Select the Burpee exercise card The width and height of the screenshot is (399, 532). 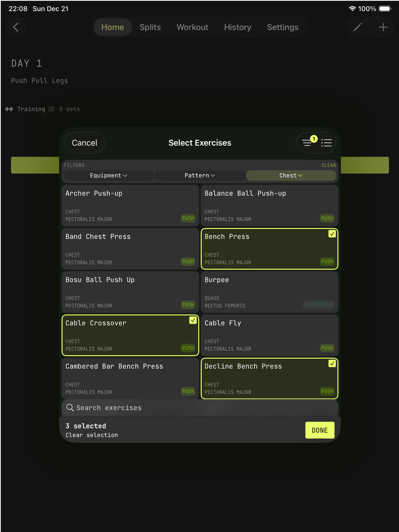(x=269, y=292)
